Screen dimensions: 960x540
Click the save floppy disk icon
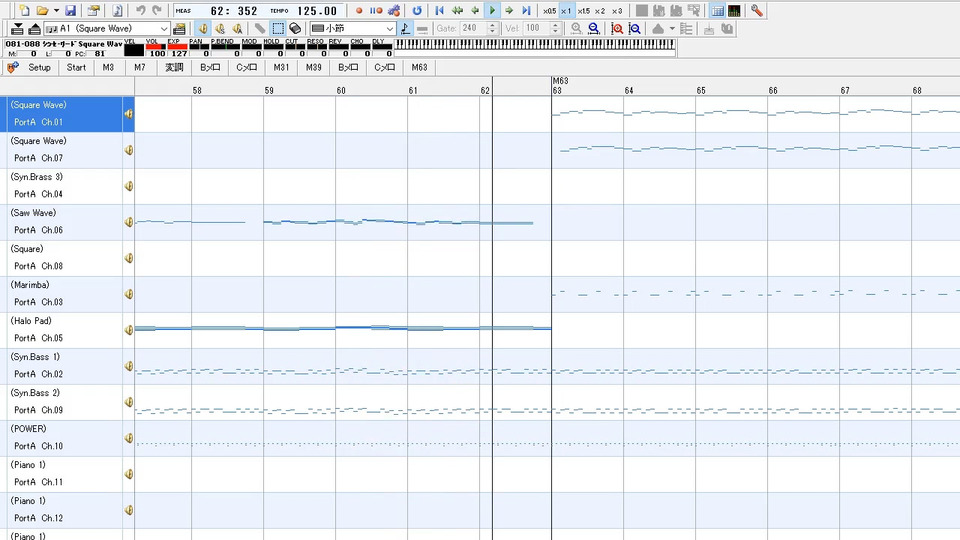click(x=70, y=10)
